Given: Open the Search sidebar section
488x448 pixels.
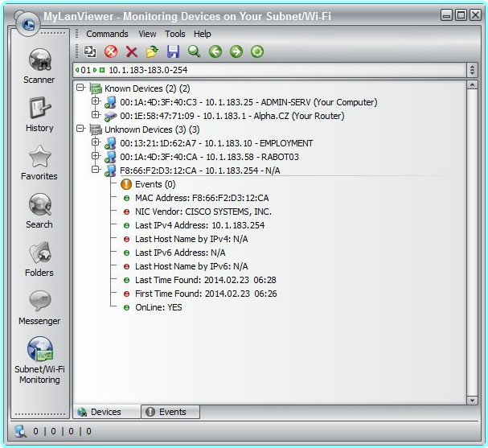Looking at the screenshot, I should (39, 211).
